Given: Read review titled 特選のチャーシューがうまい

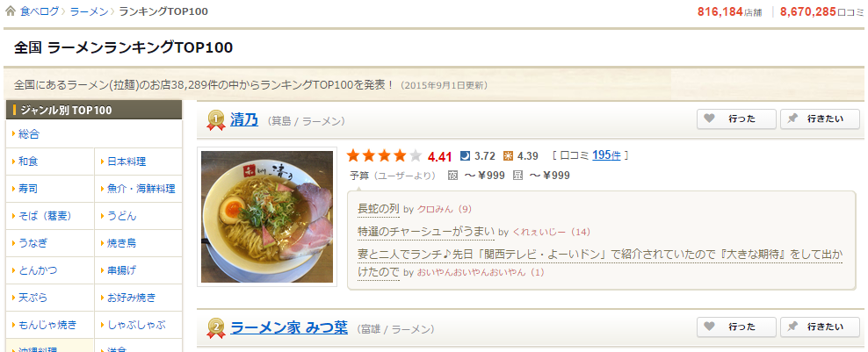Looking at the screenshot, I should (x=426, y=232).
